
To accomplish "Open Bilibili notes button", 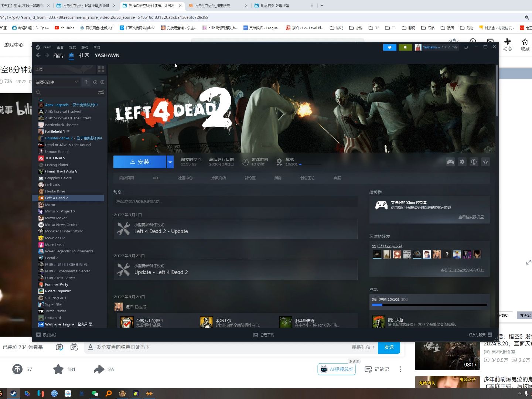I will click(377, 369).
